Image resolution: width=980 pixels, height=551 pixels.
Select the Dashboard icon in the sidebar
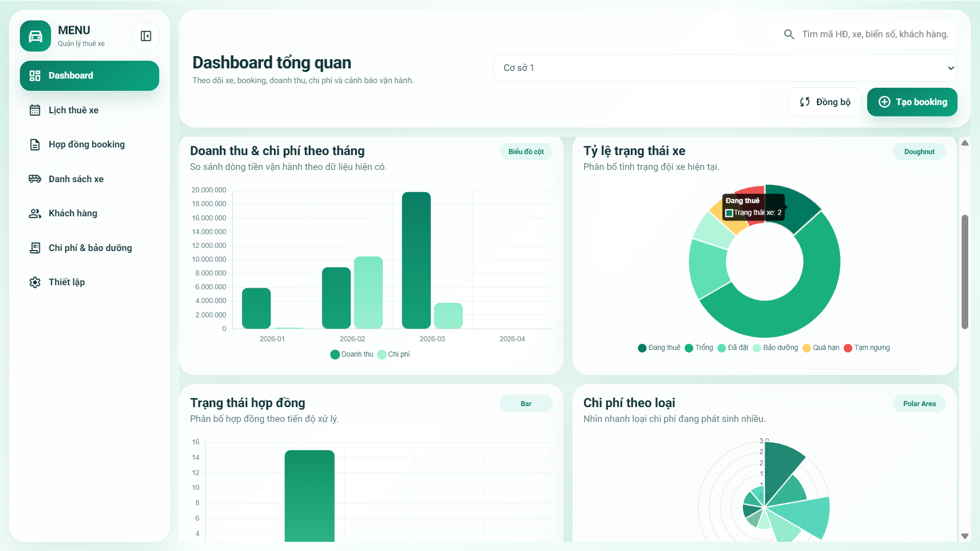(x=34, y=75)
